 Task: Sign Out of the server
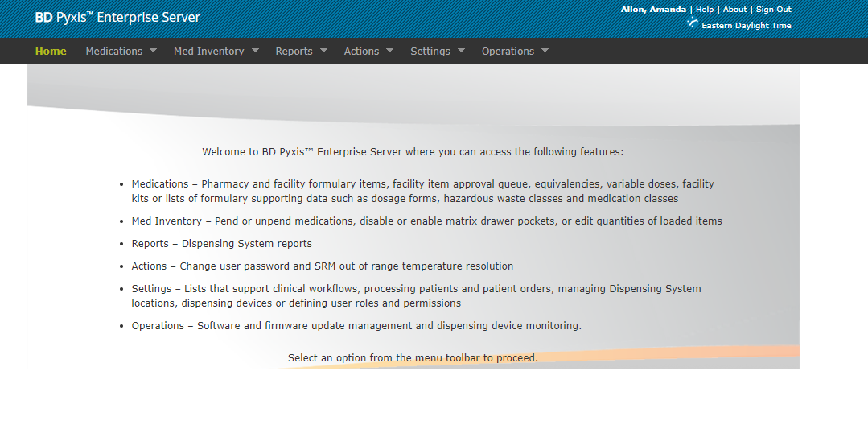click(x=773, y=10)
